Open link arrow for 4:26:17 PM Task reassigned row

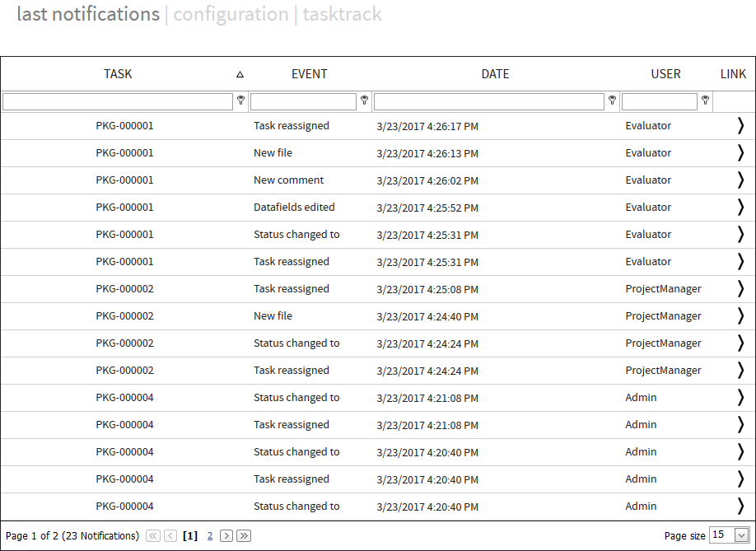[740, 126]
